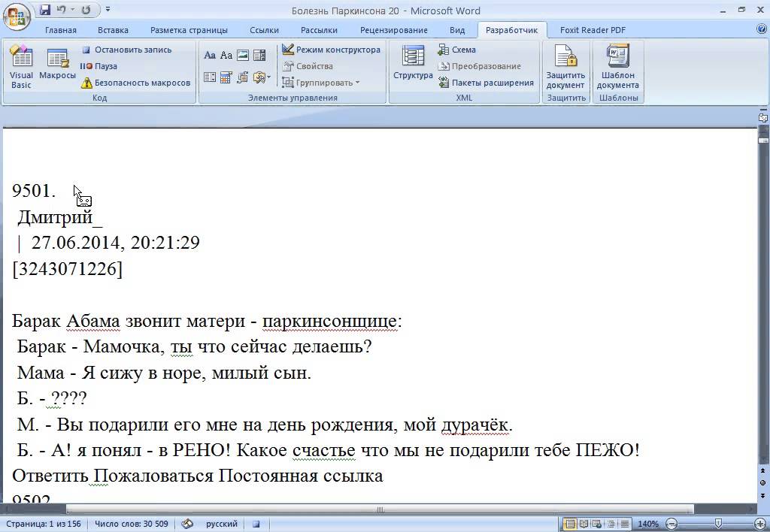The width and height of the screenshot is (770, 532).
Task: Switch to Outline view
Action: 611,524
